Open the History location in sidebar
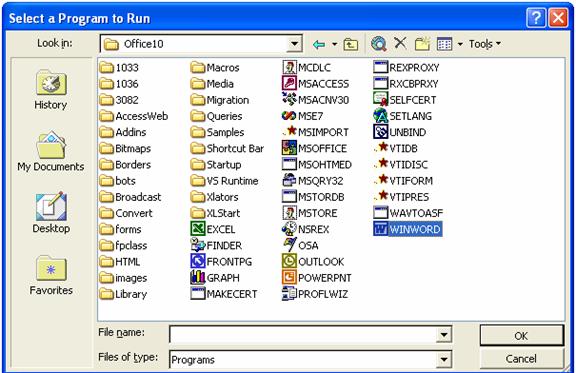The image size is (576, 373). [51, 90]
